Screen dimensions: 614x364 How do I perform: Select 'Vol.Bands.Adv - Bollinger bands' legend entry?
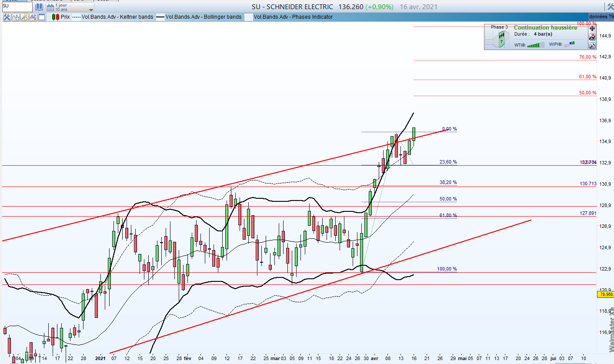[204, 17]
